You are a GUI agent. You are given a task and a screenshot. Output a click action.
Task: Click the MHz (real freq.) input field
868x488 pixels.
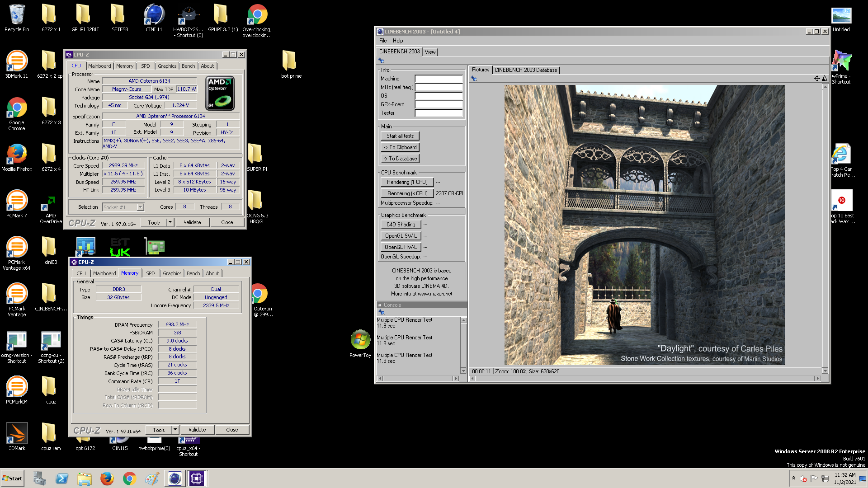click(439, 87)
